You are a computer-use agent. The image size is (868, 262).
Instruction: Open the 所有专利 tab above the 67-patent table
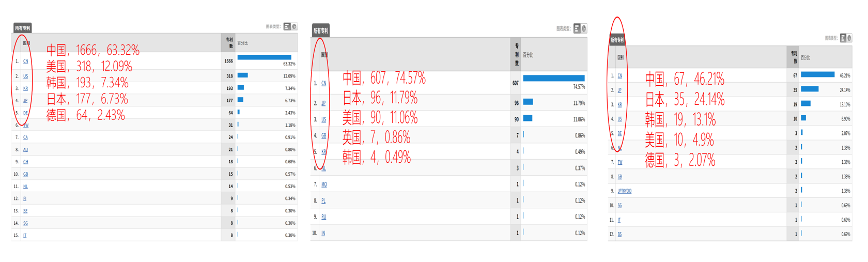click(x=617, y=40)
